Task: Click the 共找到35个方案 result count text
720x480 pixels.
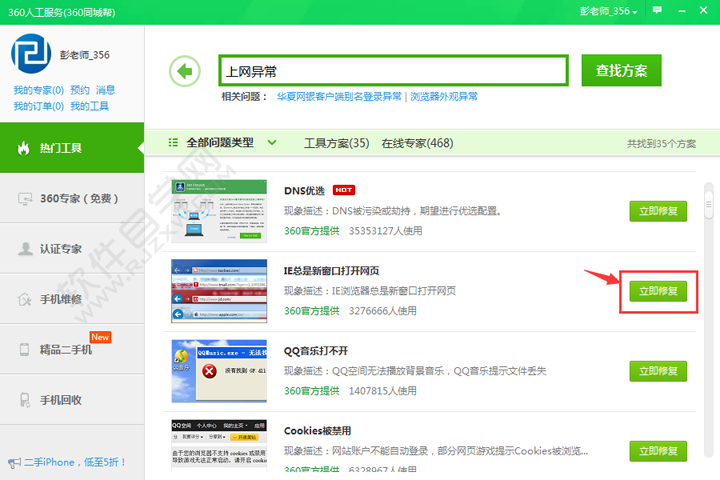Action: tap(661, 144)
